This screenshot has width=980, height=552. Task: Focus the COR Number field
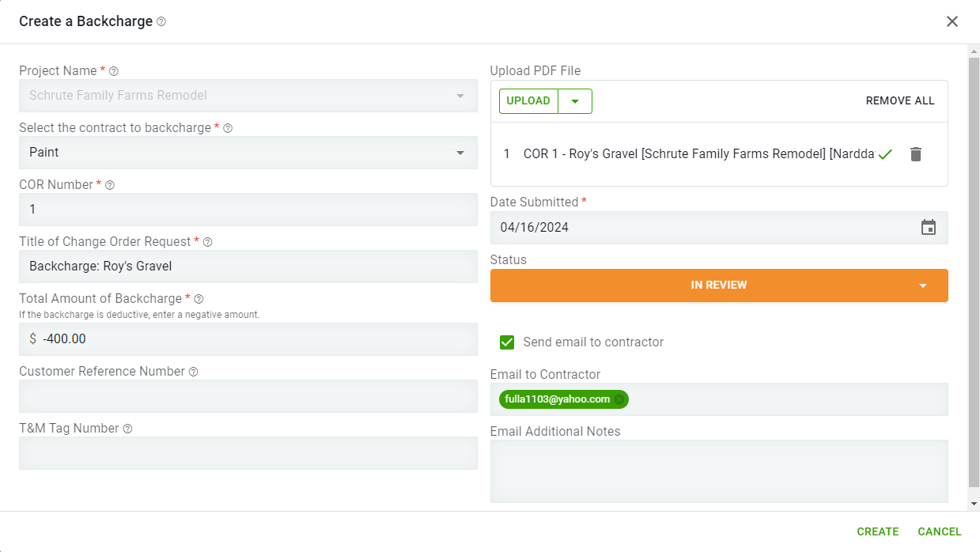pyautogui.click(x=248, y=210)
